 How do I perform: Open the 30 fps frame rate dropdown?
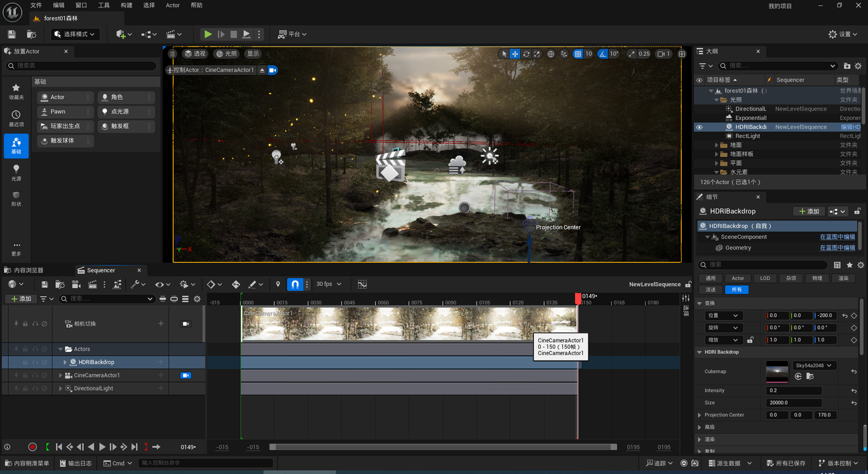(329, 284)
